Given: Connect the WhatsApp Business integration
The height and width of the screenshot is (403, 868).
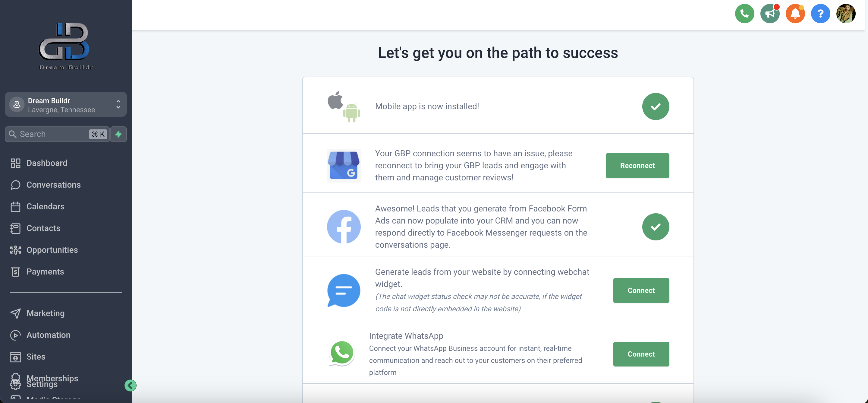Looking at the screenshot, I should [641, 354].
